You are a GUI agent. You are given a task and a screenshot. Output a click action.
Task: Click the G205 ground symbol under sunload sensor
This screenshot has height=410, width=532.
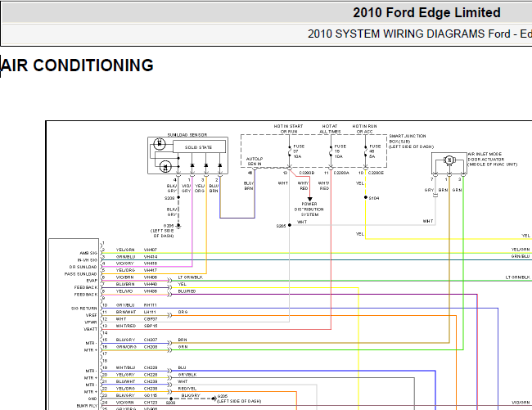(178, 226)
